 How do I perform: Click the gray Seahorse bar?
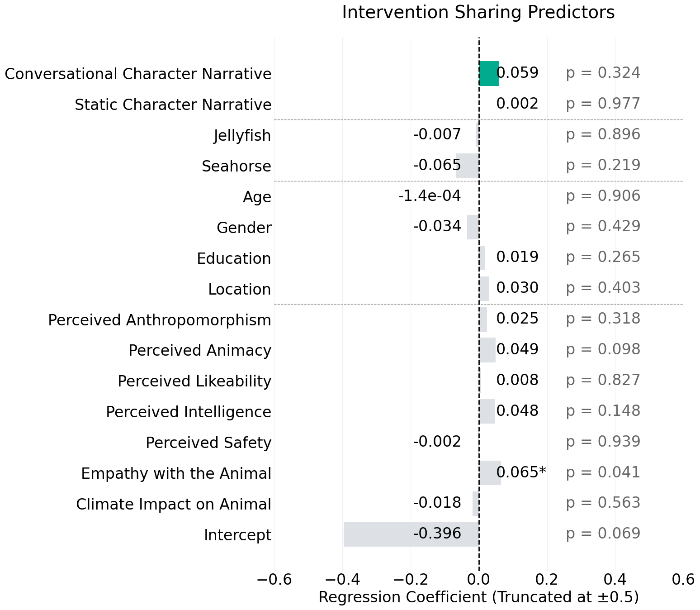click(x=468, y=166)
